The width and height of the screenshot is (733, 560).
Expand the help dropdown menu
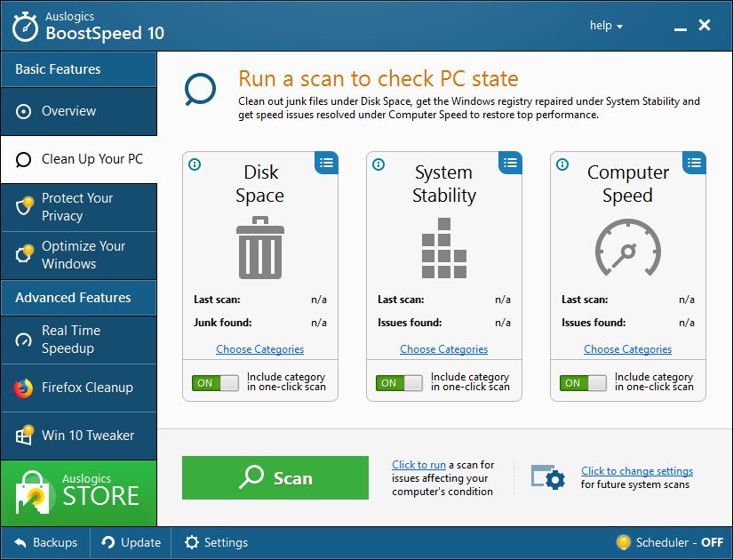[606, 25]
